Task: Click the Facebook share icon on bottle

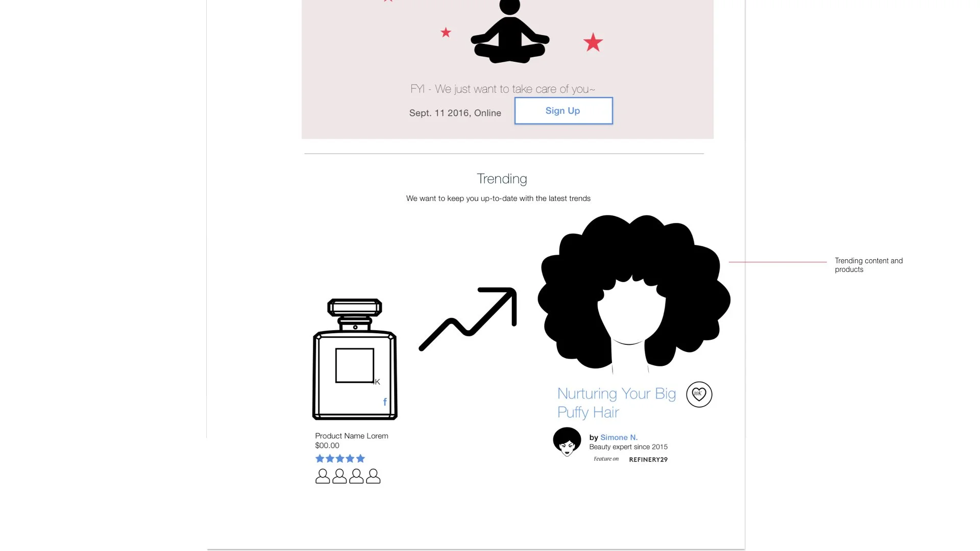Action: (x=385, y=402)
